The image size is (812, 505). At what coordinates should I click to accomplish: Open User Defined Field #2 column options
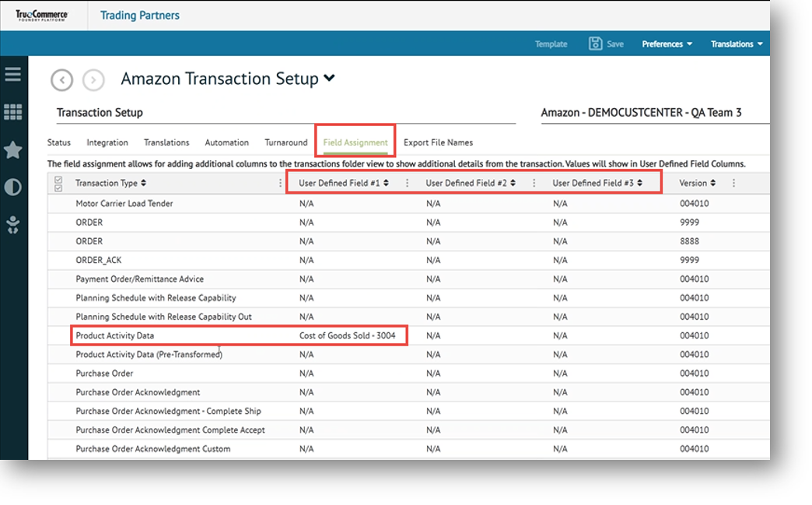[x=534, y=183]
